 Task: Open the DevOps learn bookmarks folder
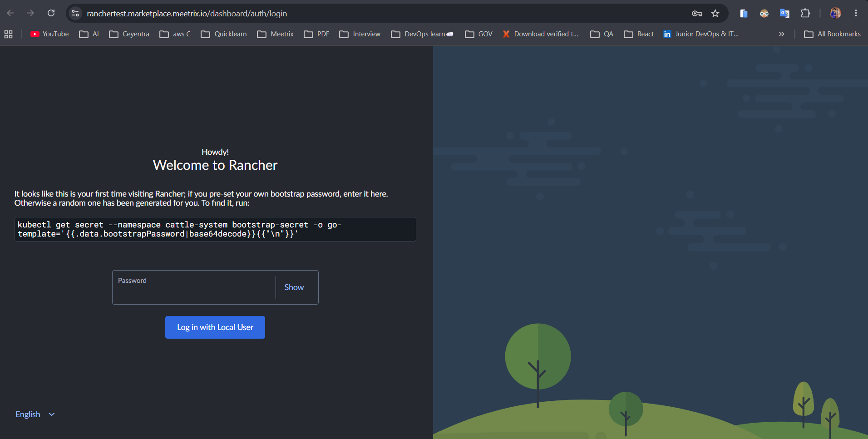pyautogui.click(x=422, y=34)
